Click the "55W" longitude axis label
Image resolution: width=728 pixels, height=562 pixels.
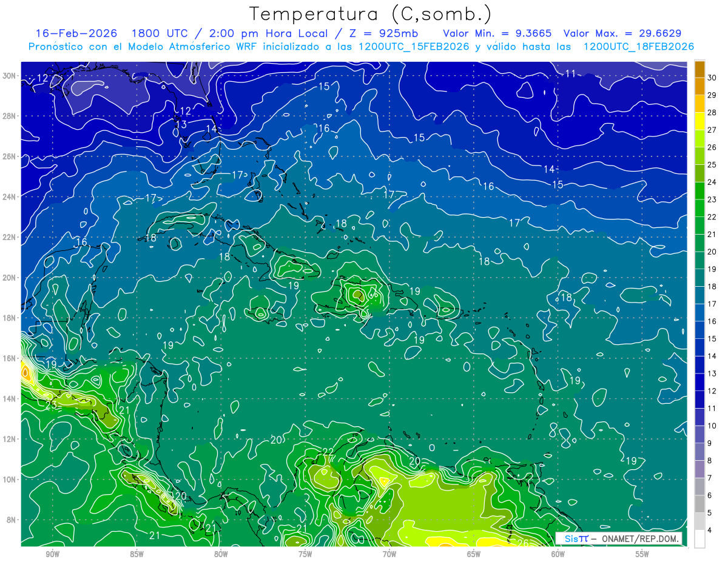pos(642,554)
